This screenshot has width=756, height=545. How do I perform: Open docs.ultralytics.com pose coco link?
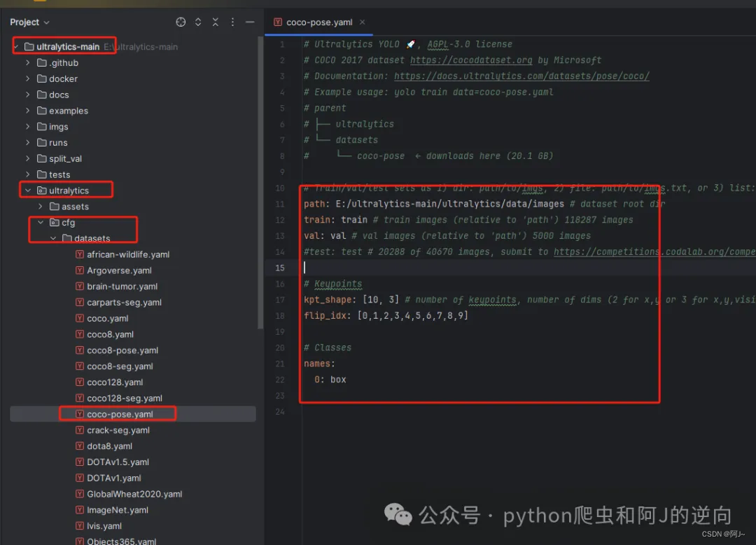521,76
